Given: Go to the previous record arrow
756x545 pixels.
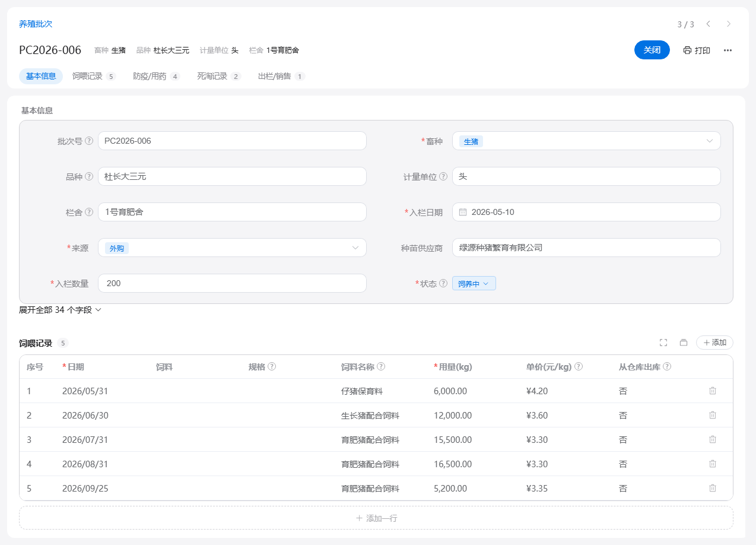Looking at the screenshot, I should pyautogui.click(x=708, y=24).
